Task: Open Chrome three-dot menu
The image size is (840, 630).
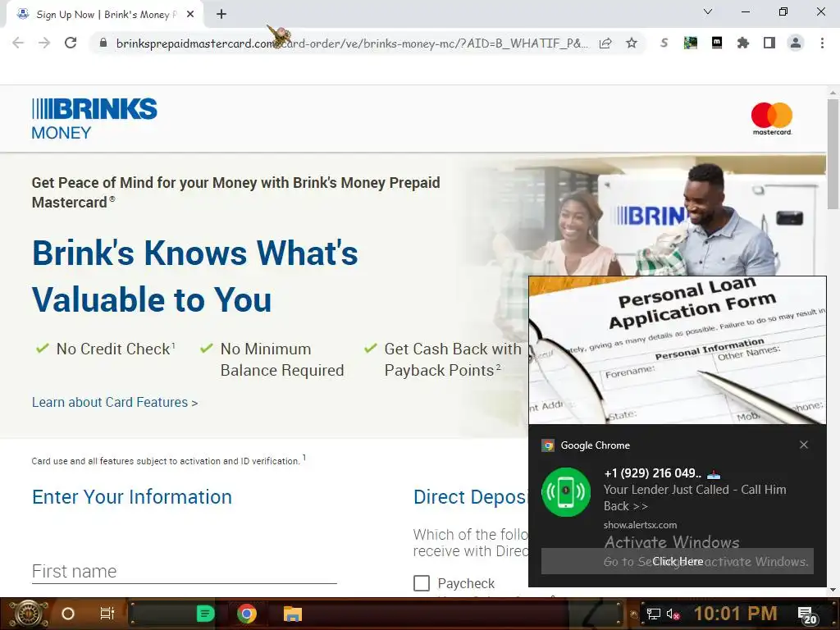Action: click(x=822, y=43)
